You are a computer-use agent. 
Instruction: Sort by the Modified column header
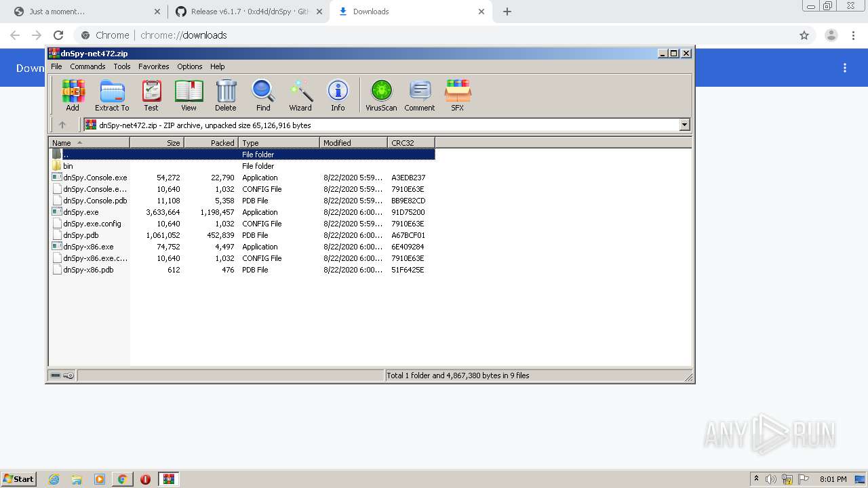(353, 142)
